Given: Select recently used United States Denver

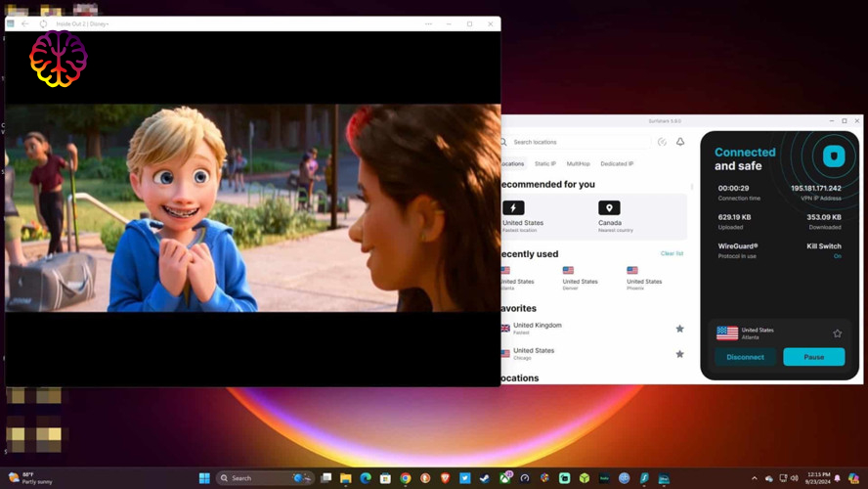Looking at the screenshot, I should pyautogui.click(x=580, y=278).
